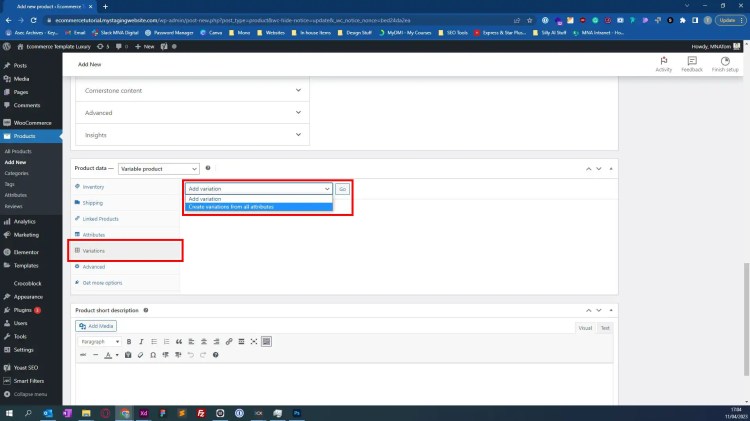Toggle bold formatting in short description editor
Image resolution: width=750 pixels, height=421 pixels.
129,342
